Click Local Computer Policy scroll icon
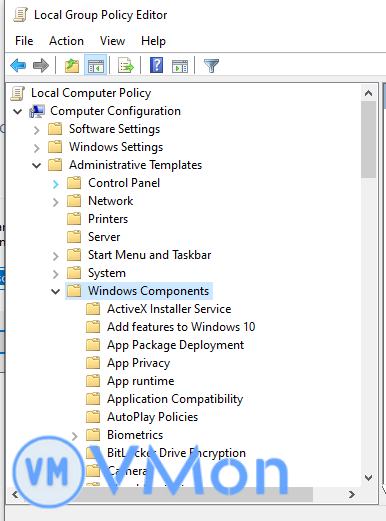The height and width of the screenshot is (521, 386). coord(17,93)
